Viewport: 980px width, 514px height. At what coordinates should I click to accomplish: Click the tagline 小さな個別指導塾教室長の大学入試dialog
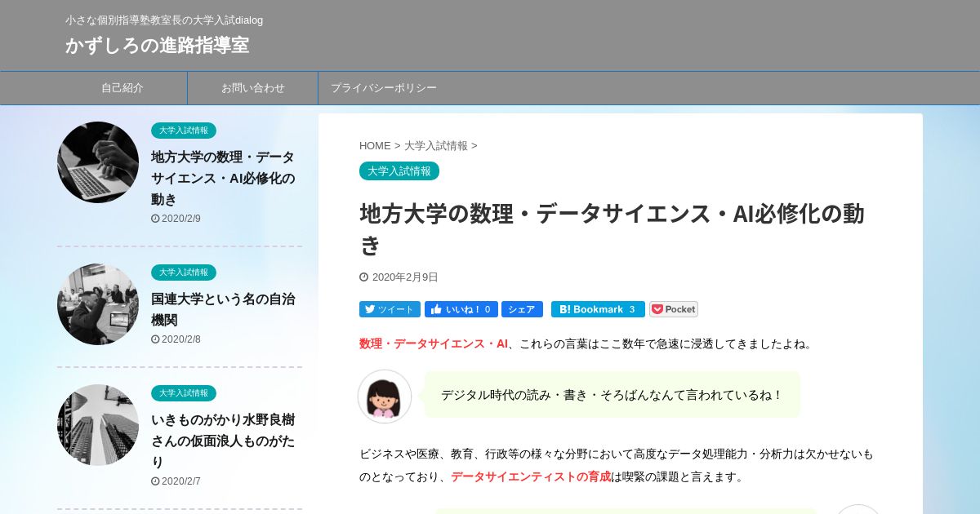pos(164,20)
